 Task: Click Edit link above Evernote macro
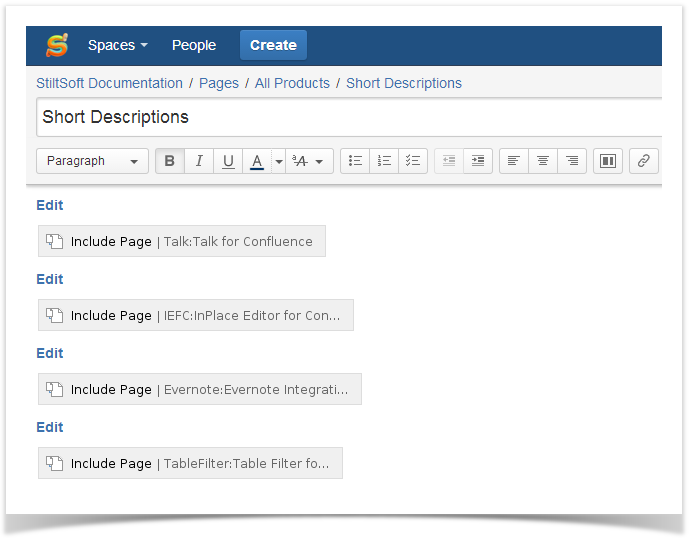(50, 353)
